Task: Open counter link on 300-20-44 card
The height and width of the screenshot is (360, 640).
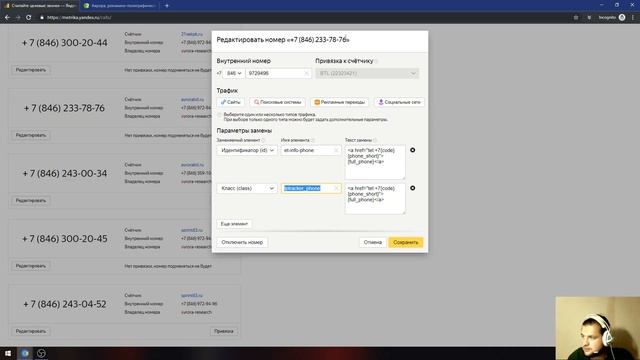Action: point(192,34)
